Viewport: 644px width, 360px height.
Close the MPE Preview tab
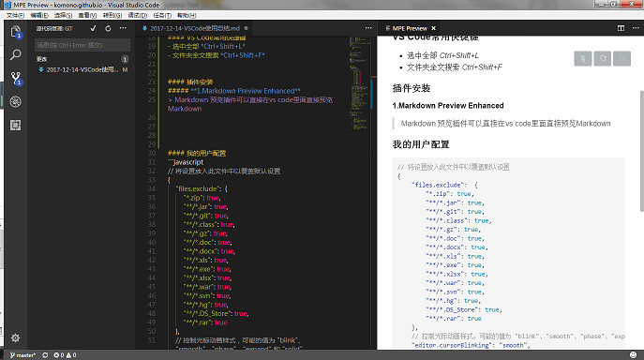(433, 28)
